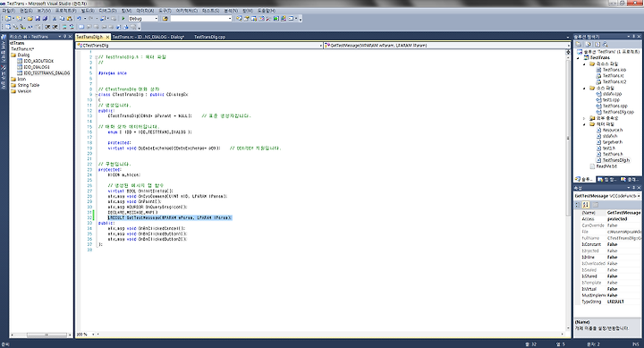Image resolution: width=644 pixels, height=348 pixels.
Task: Select ReadMe.txt in Solution Explorer
Action: click(606, 166)
